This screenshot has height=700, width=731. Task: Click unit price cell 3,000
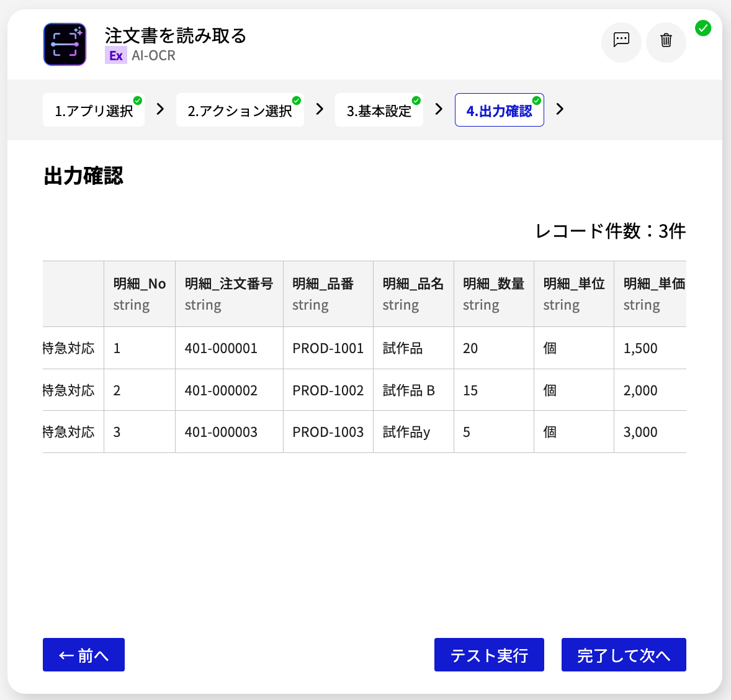[650, 432]
